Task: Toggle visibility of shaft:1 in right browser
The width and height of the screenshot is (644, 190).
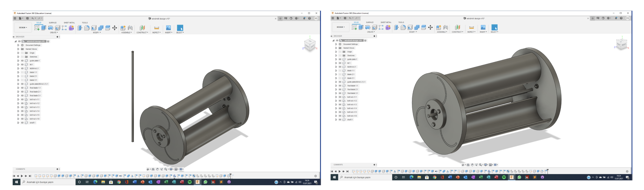Action: tap(340, 120)
